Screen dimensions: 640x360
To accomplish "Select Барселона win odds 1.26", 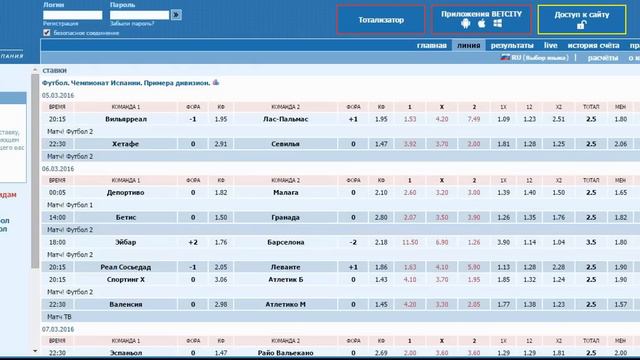I will click(x=473, y=242).
